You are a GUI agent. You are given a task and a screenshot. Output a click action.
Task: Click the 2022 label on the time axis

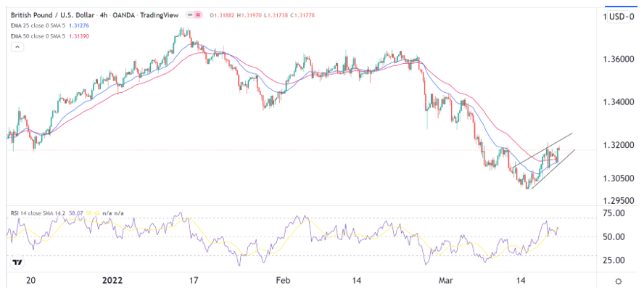pos(112,281)
